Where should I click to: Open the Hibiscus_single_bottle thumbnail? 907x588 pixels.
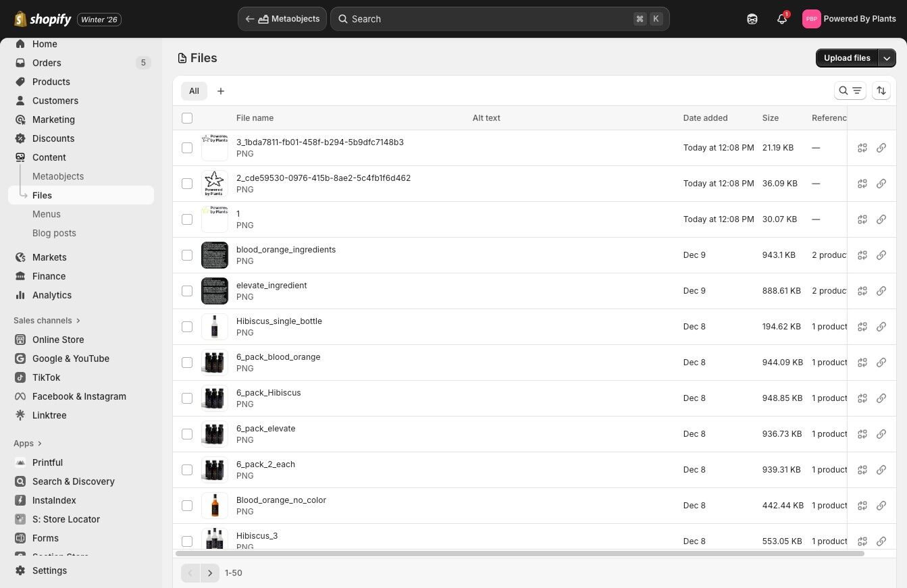215,327
